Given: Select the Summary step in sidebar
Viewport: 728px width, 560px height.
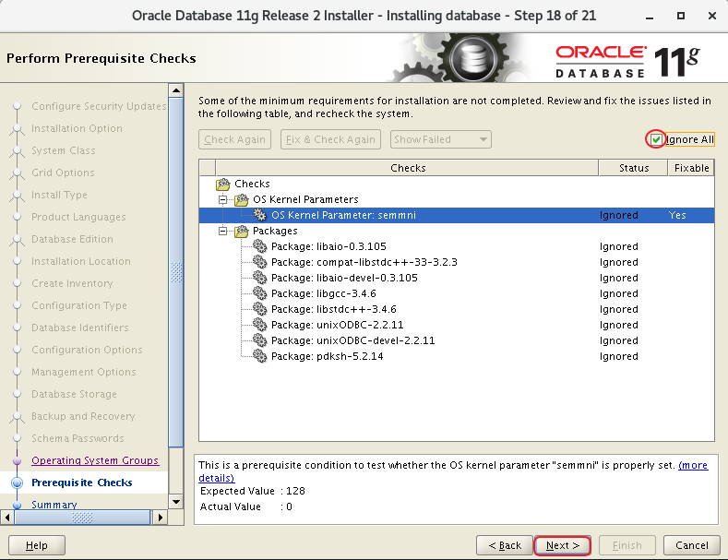Looking at the screenshot, I should [54, 505].
